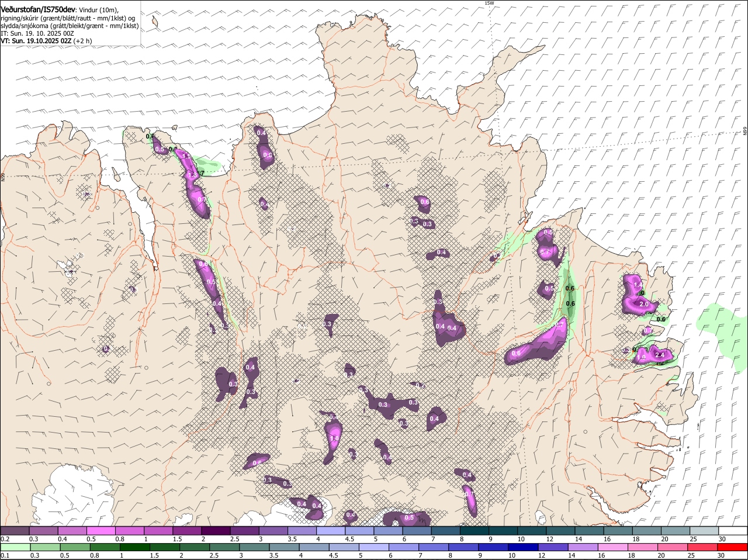Select the 4.5–5 swatch in snow legend
748x560 pixels.
(x=359, y=530)
